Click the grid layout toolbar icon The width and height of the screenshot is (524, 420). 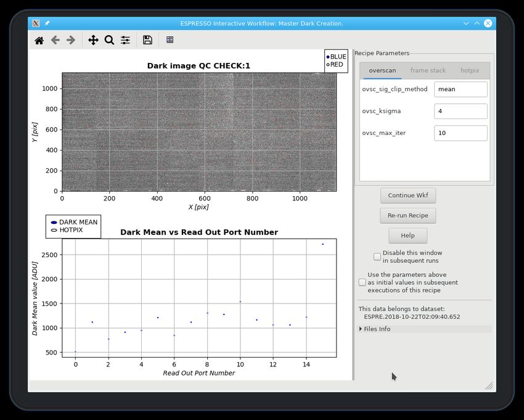coord(170,40)
